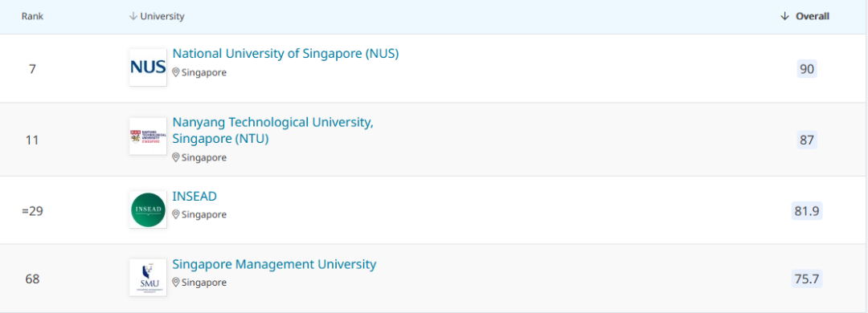Sort by the Overall score arrow

click(784, 17)
